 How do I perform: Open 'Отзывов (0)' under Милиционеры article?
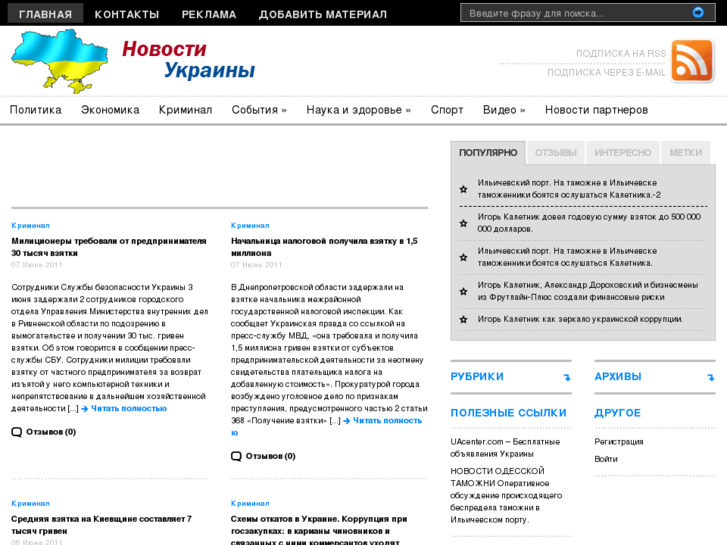[x=51, y=432]
